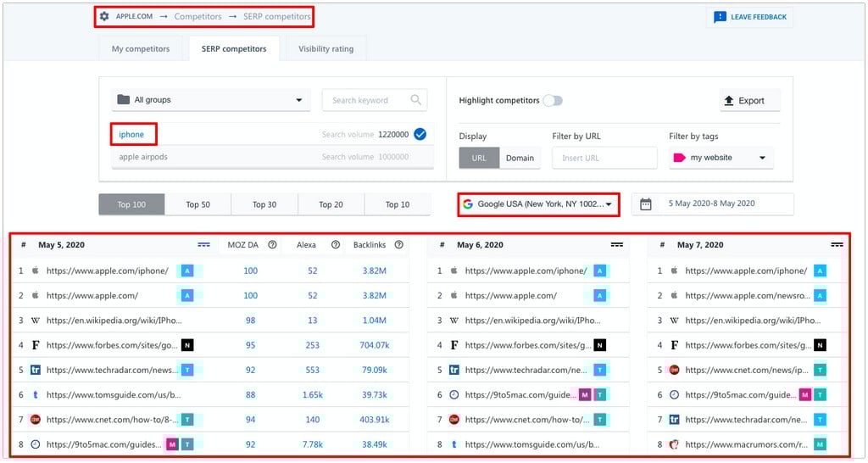Toggle the Highlight competitors switch

pyautogui.click(x=553, y=100)
